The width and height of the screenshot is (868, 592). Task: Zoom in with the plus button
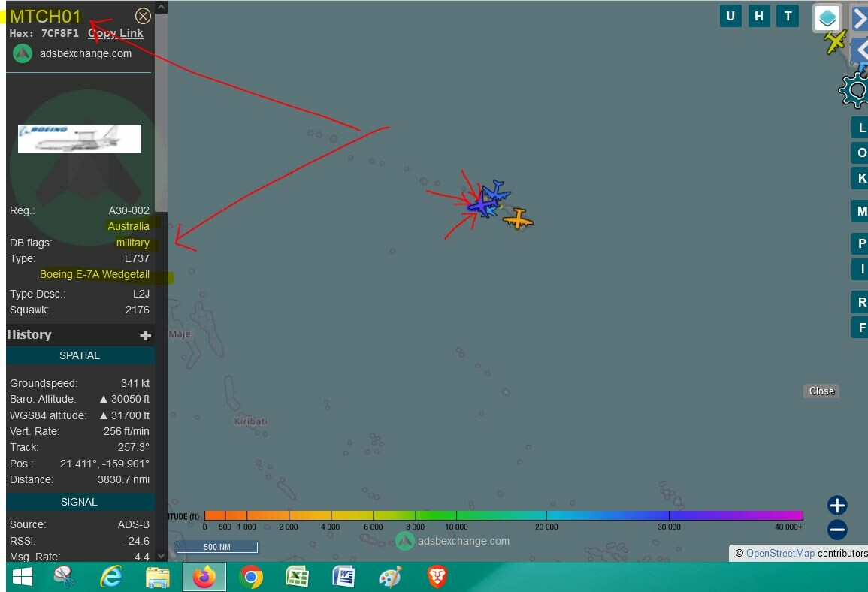click(837, 505)
